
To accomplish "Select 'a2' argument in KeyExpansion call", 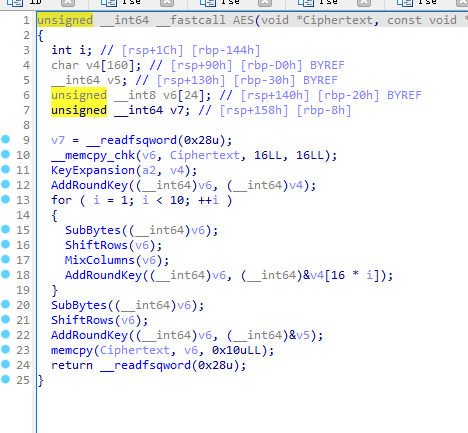I will [x=149, y=170].
